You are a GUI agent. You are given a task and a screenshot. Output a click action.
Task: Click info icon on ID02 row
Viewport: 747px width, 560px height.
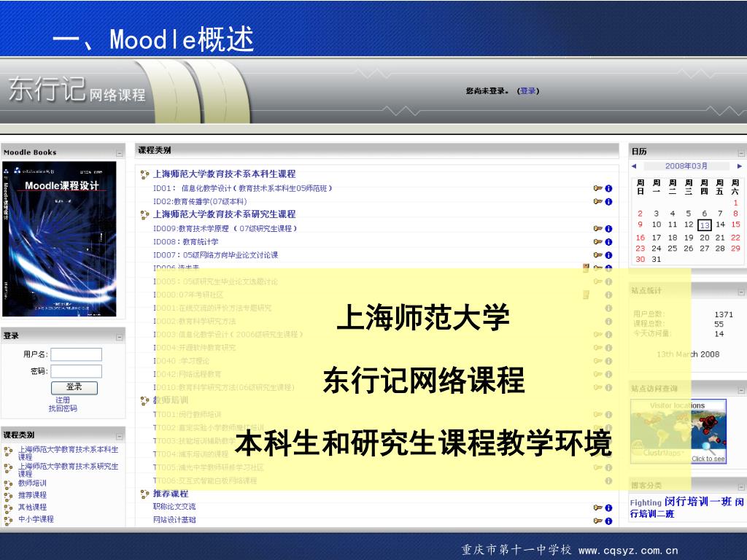[x=608, y=202]
